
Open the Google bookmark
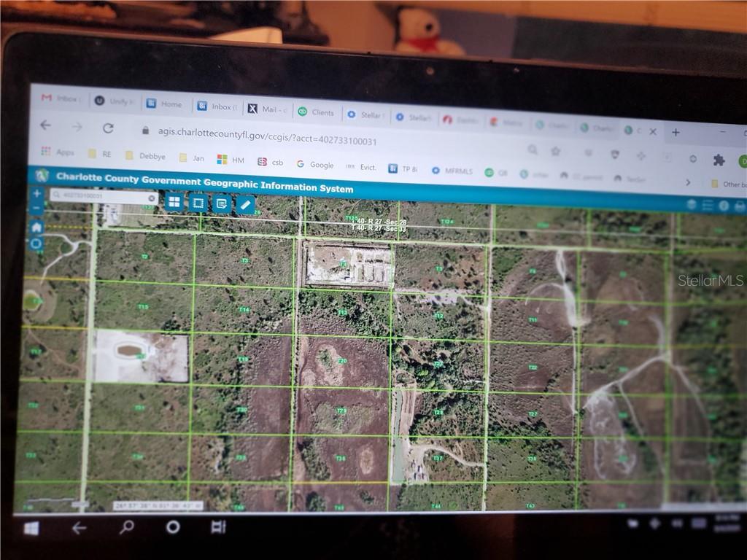[315, 165]
